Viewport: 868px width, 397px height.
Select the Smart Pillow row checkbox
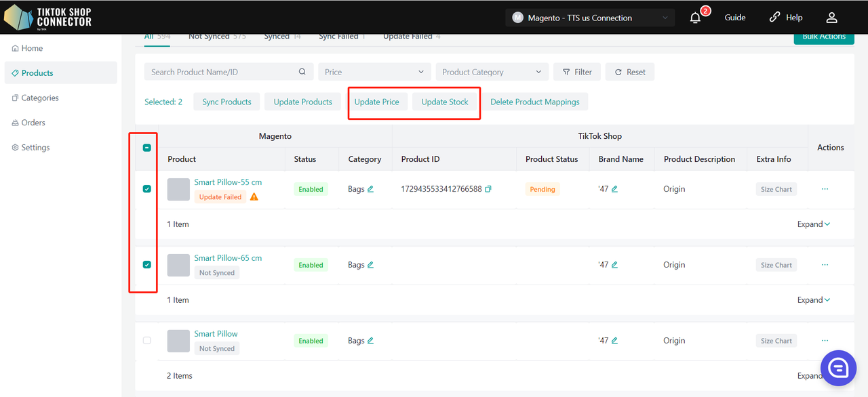(x=147, y=341)
